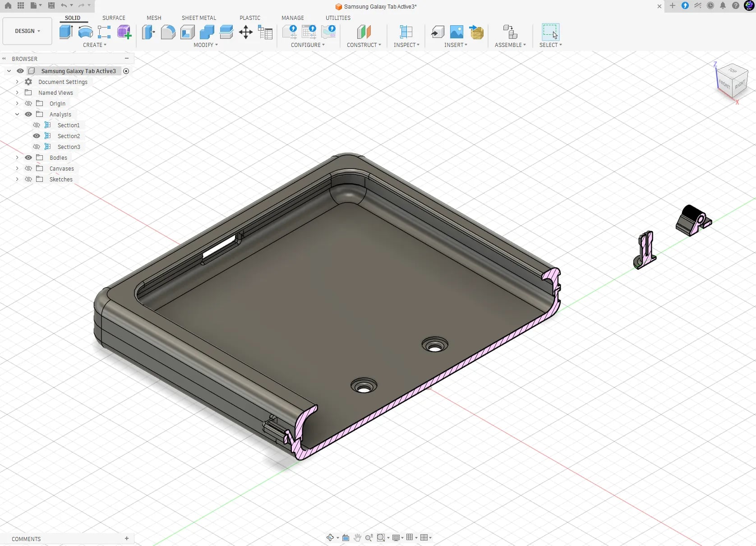Open the Change Parameters table icon

(265, 32)
